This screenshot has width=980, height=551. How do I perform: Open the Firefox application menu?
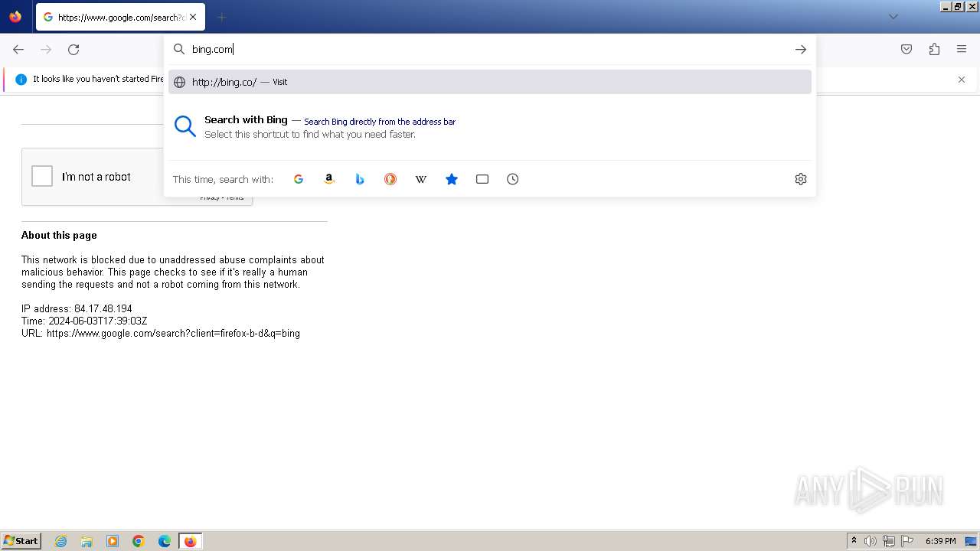[962, 50]
